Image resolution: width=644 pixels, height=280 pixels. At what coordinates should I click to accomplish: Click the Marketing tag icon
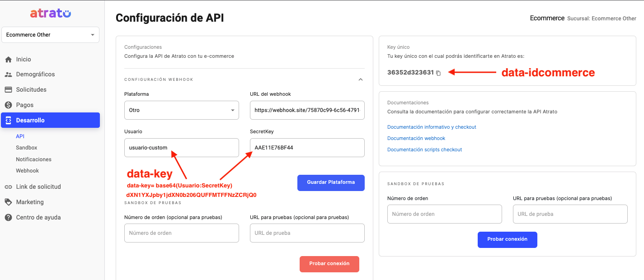click(8, 202)
